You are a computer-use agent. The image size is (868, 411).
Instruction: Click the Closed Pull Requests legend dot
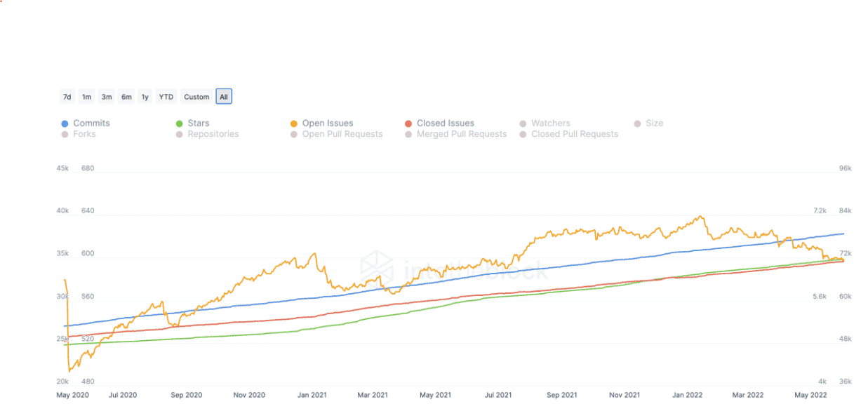pyautogui.click(x=523, y=134)
